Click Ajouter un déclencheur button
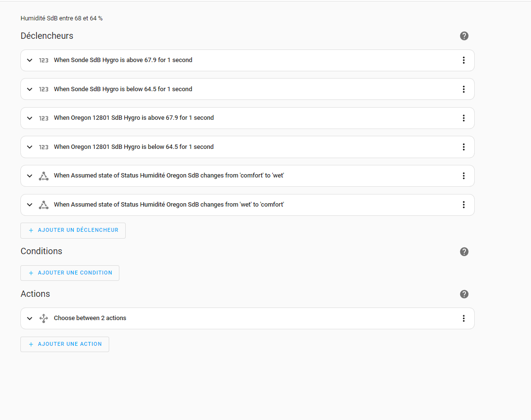Viewport: 531px width, 420px height. click(73, 230)
